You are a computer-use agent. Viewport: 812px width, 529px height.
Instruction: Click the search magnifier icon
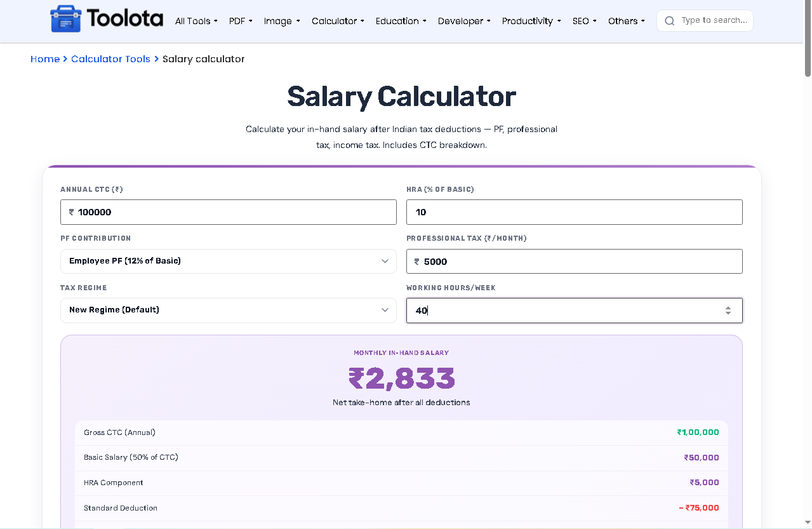(669, 21)
